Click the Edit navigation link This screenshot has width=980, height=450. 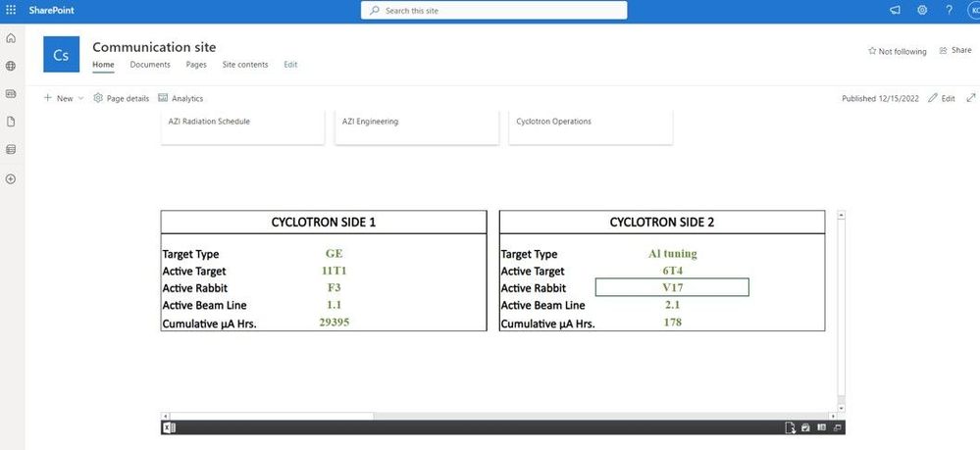coord(290,65)
